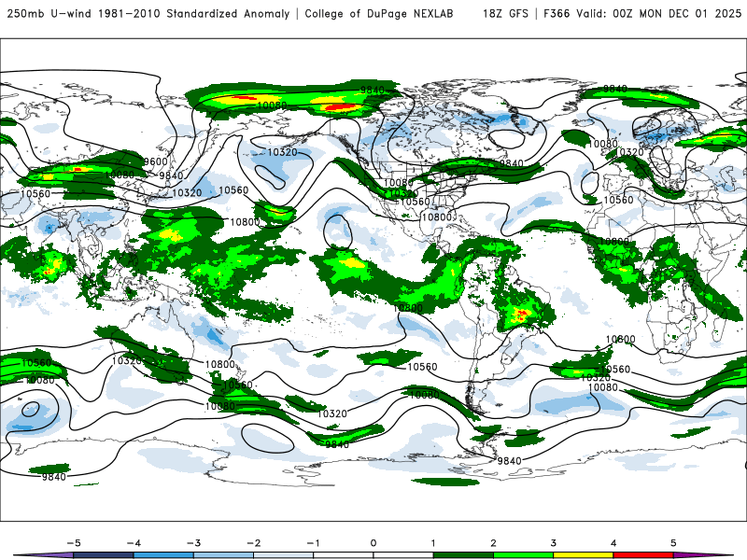Click the '-3' colorbar tick label

193,543
